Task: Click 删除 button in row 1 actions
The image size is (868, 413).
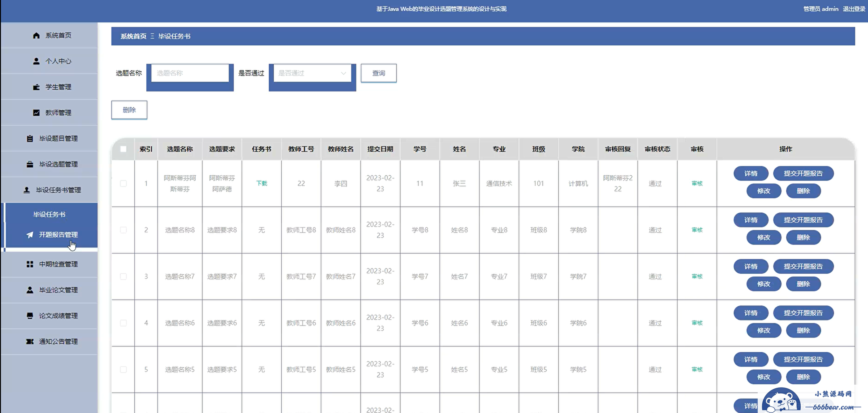Action: point(803,191)
